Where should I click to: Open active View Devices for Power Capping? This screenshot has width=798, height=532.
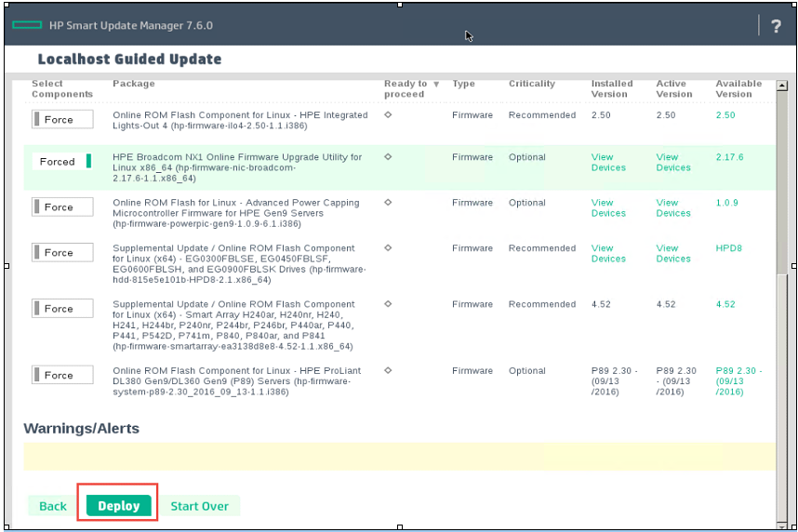click(673, 207)
